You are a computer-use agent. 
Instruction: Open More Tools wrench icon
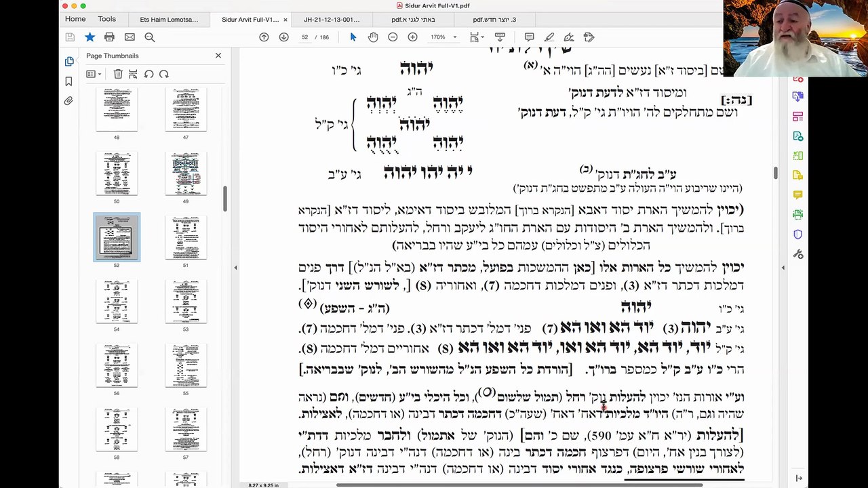797,254
